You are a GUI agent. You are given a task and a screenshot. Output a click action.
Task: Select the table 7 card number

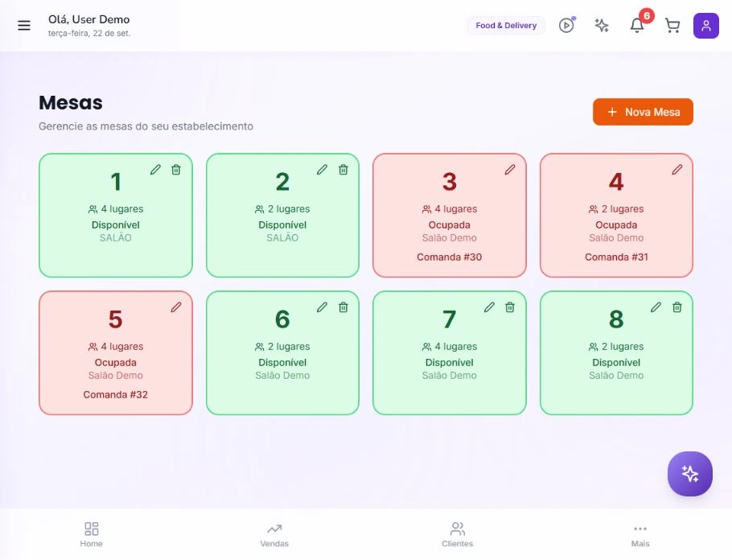point(449,319)
